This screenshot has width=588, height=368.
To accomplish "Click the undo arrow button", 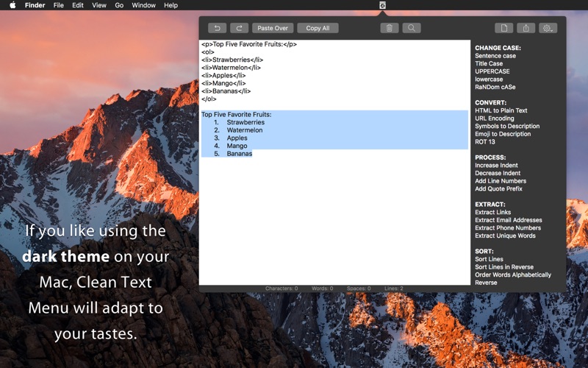I will [217, 28].
